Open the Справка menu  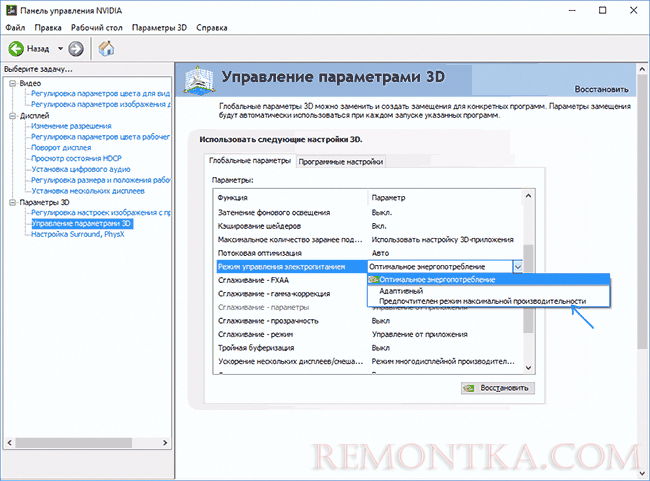pos(212,28)
